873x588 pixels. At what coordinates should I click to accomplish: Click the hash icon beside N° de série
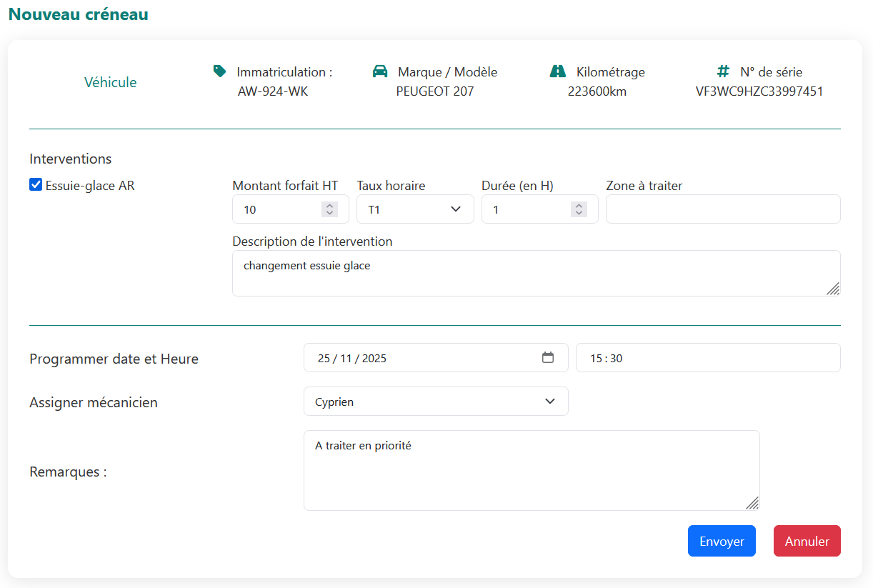click(x=723, y=71)
